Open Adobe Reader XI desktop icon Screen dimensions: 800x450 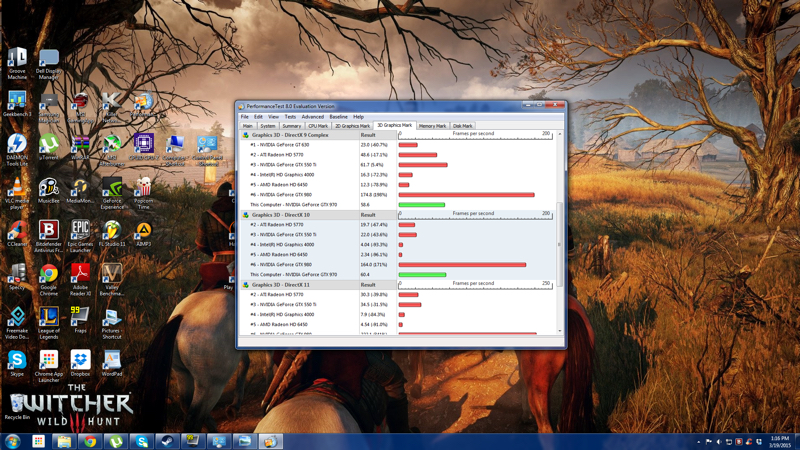tap(80, 280)
